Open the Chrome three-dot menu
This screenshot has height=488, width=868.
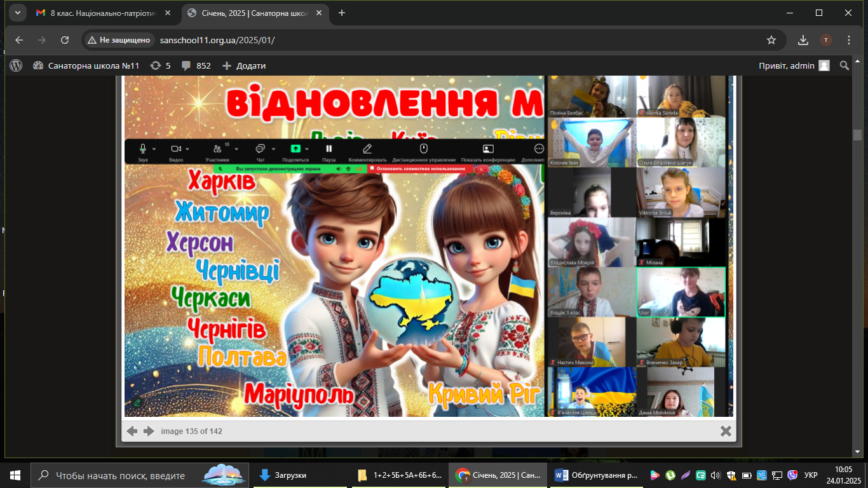pyautogui.click(x=849, y=40)
